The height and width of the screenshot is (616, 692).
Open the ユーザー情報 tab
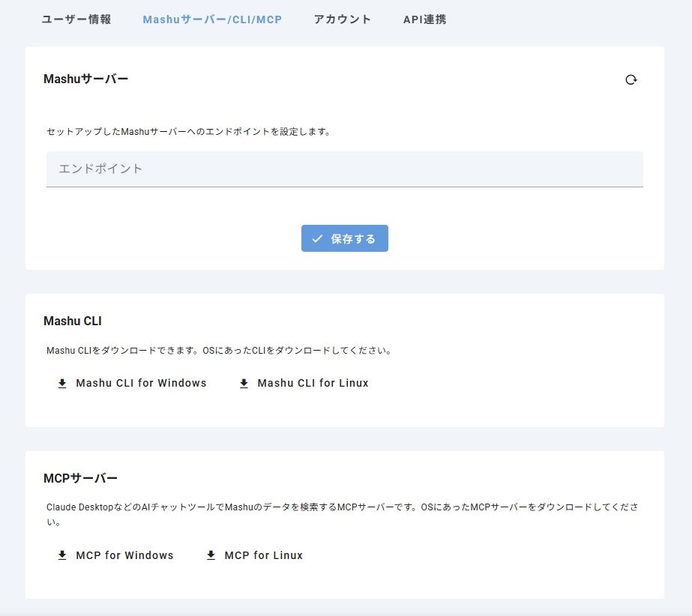[76, 19]
